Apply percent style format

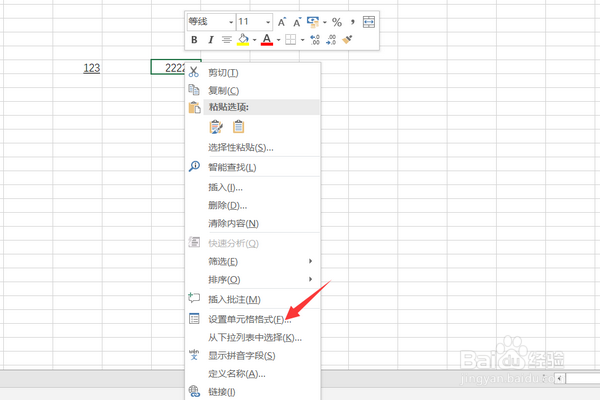pos(337,22)
